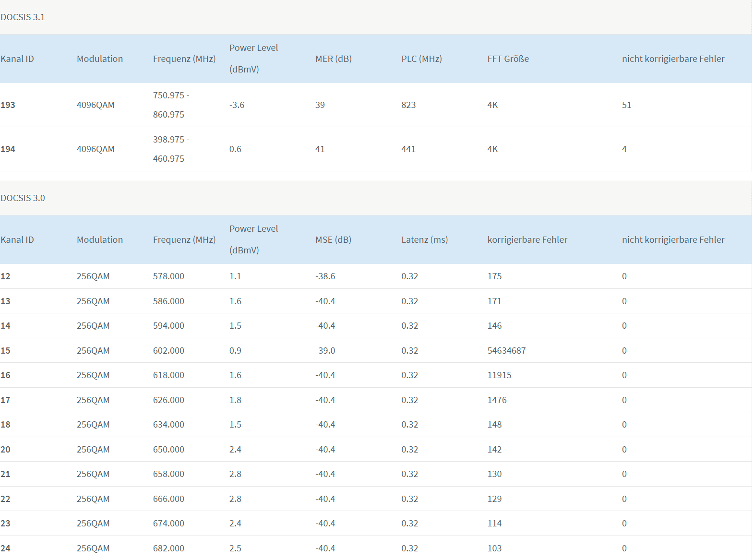Click the MER (dB) column header

coord(334,59)
